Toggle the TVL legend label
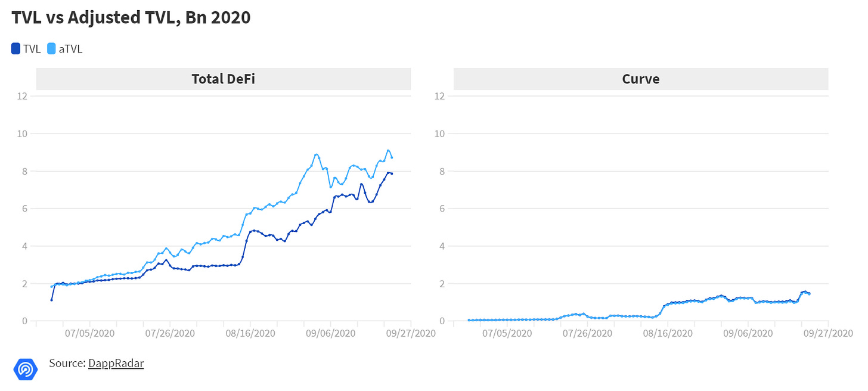This screenshot has width=868, height=391. [32, 49]
